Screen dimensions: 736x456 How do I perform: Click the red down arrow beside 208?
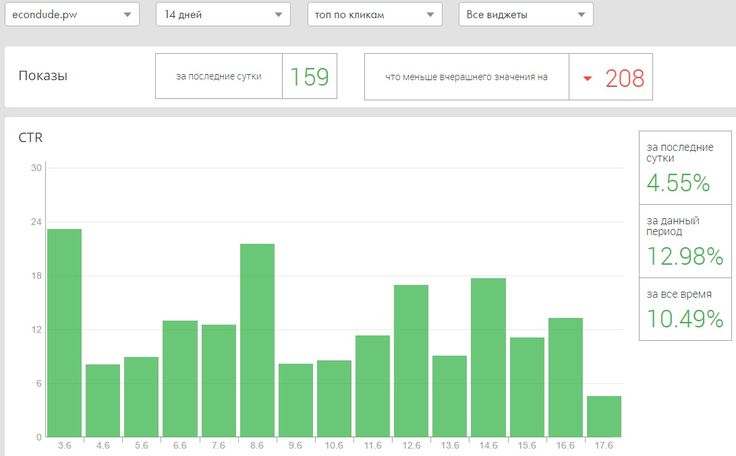click(x=587, y=78)
